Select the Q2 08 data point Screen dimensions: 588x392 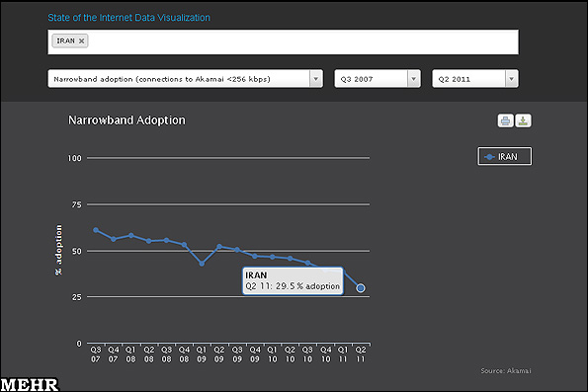pos(148,241)
